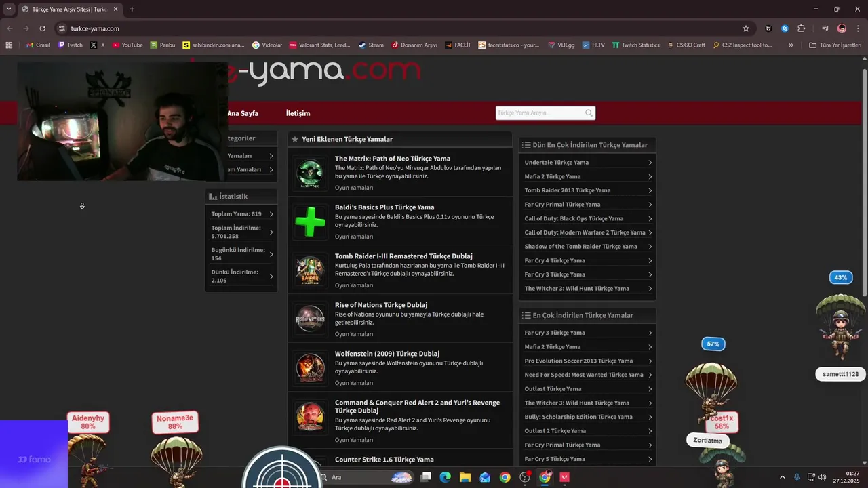Click chevron next to Undertale Türkçe Yama

(650, 163)
